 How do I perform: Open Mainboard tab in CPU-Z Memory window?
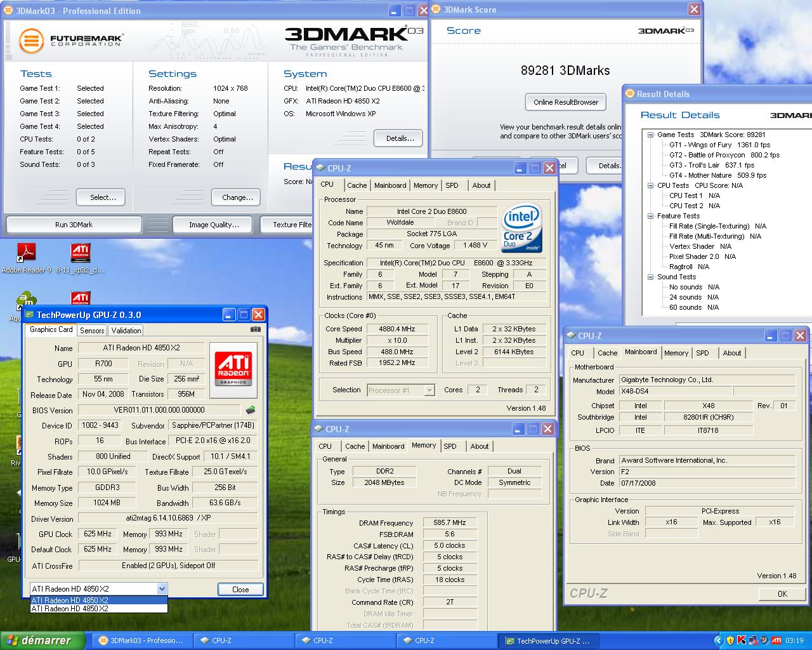click(388, 446)
